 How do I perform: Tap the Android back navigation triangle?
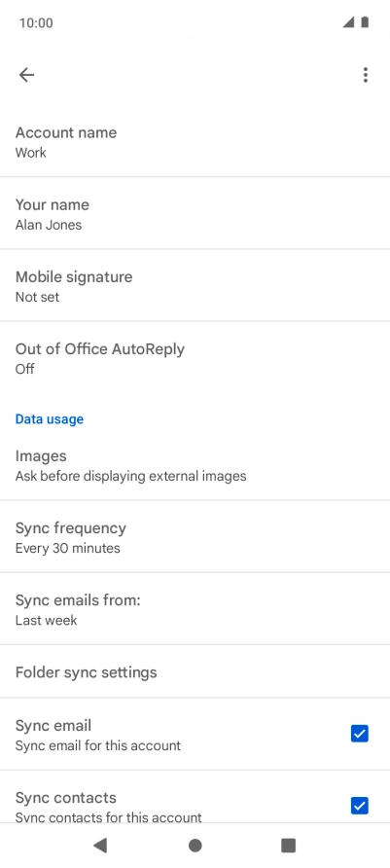tap(99, 845)
